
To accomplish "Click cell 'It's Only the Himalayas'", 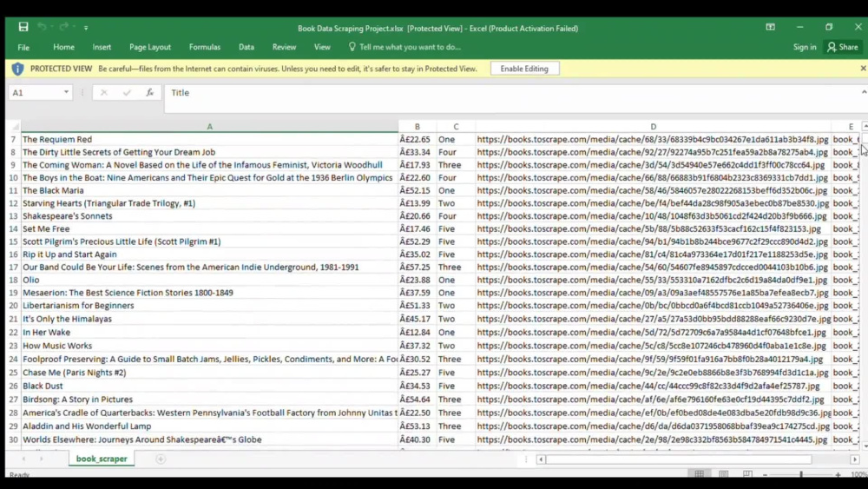I will tap(210, 319).
